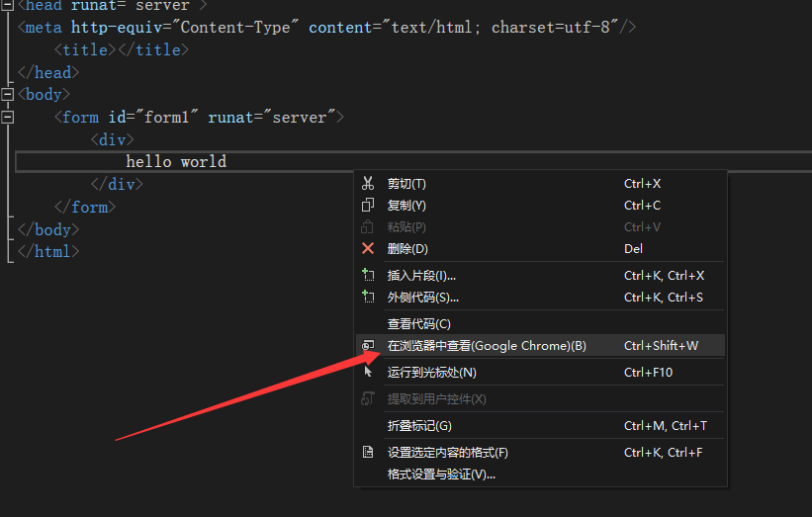Choose 折叠标记(G) in the context menu
The image size is (812, 517).
coord(419,426)
